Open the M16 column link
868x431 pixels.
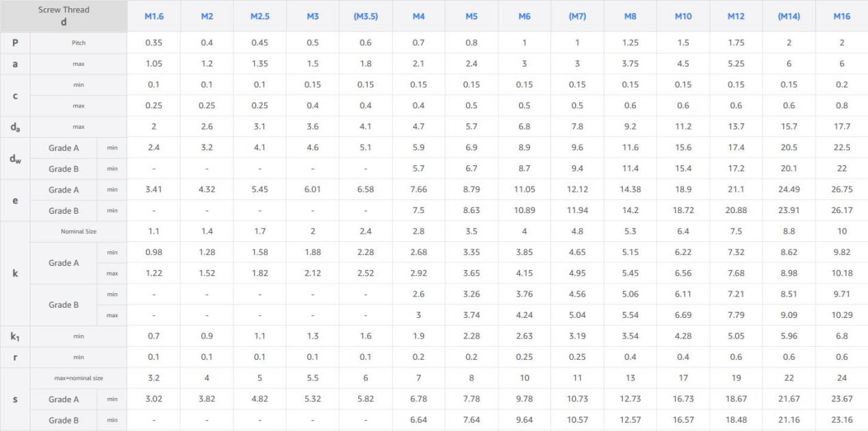(x=841, y=16)
